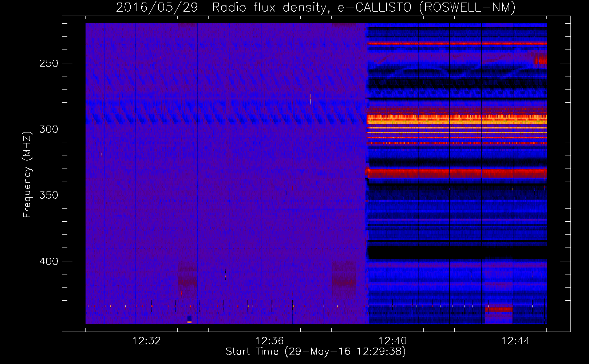Click the 350 frequency tick label
This screenshot has width=589, height=364.
[x=49, y=195]
